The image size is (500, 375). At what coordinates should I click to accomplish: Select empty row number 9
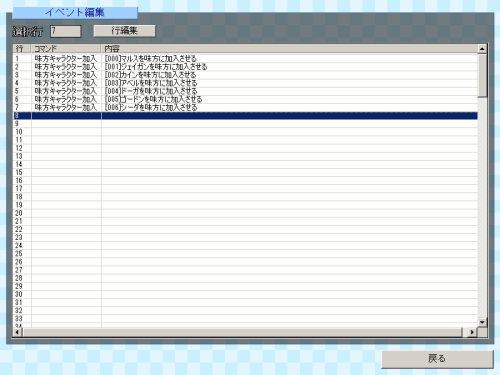[245, 124]
